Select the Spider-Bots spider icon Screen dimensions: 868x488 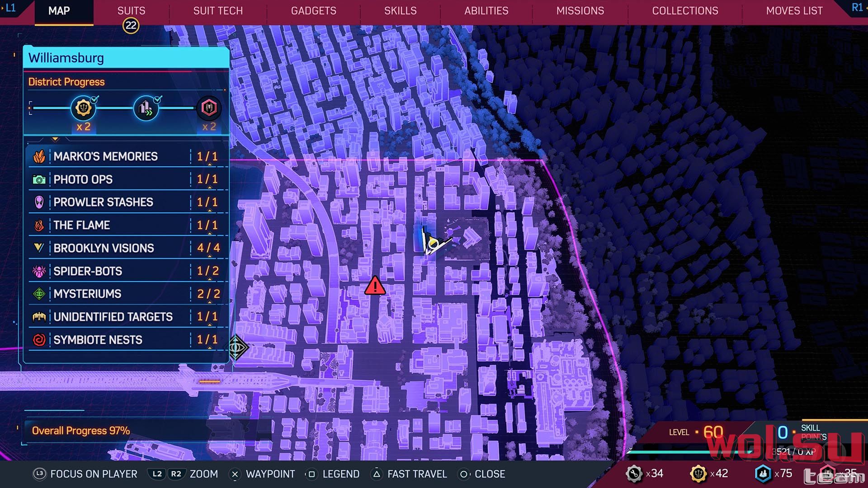[x=39, y=271]
